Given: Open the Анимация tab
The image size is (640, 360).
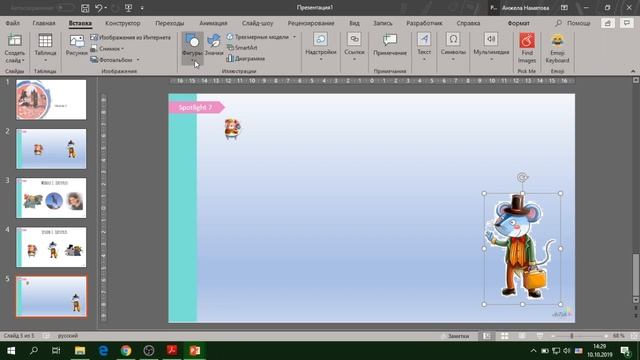Looking at the screenshot, I should coord(213,23).
